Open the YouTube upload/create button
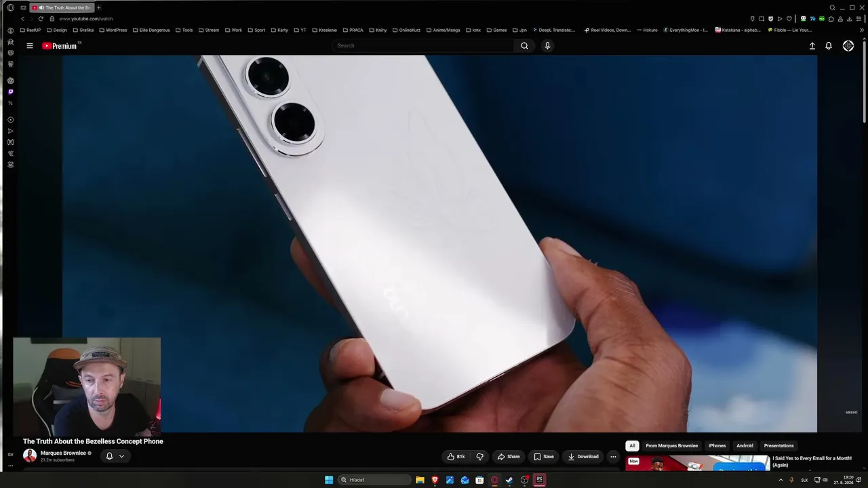 click(812, 46)
